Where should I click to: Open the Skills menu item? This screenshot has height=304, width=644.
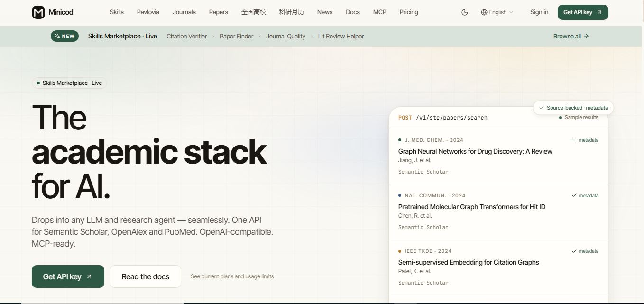pyautogui.click(x=117, y=12)
